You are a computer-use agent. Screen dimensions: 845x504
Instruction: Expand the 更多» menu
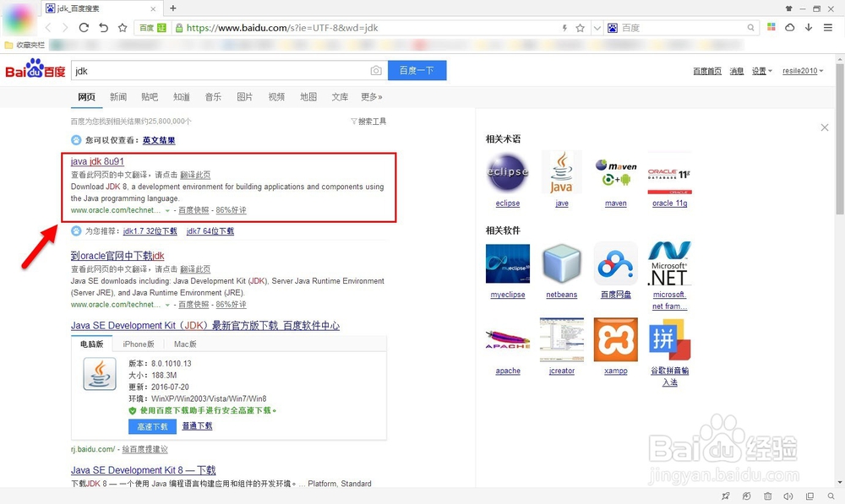372,97
